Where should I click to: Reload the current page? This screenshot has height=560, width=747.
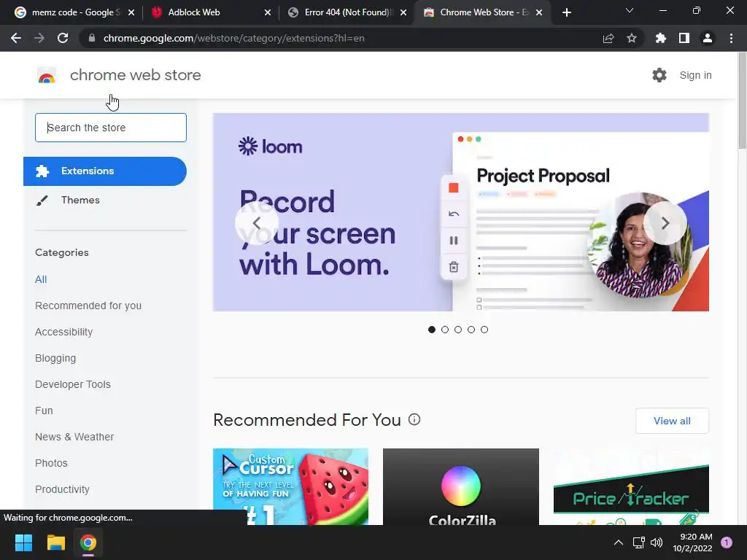tap(63, 38)
